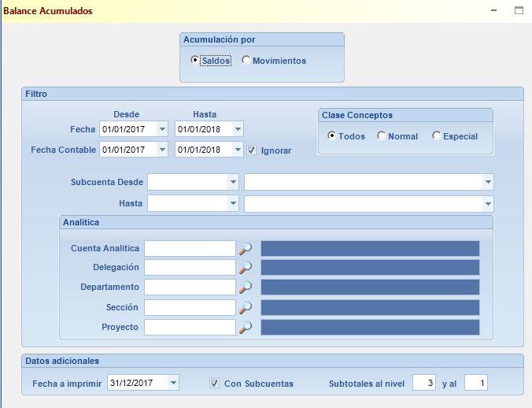Screen dimensions: 532x408
Task: Maximize the Balance Acumulados window
Action: (x=519, y=10)
